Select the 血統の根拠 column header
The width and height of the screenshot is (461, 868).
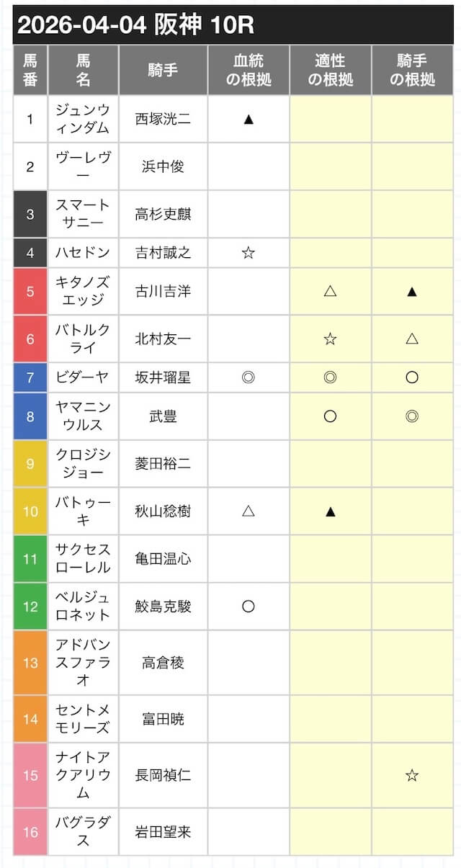[x=249, y=70]
